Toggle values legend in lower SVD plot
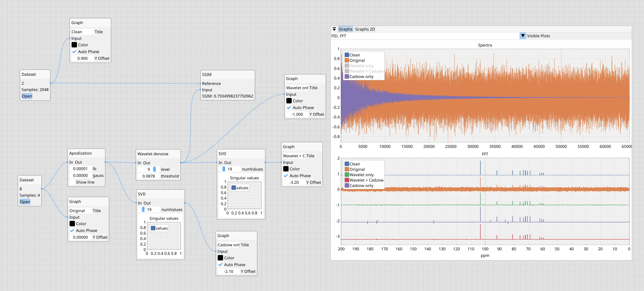The height and width of the screenshot is (291, 644). click(159, 228)
